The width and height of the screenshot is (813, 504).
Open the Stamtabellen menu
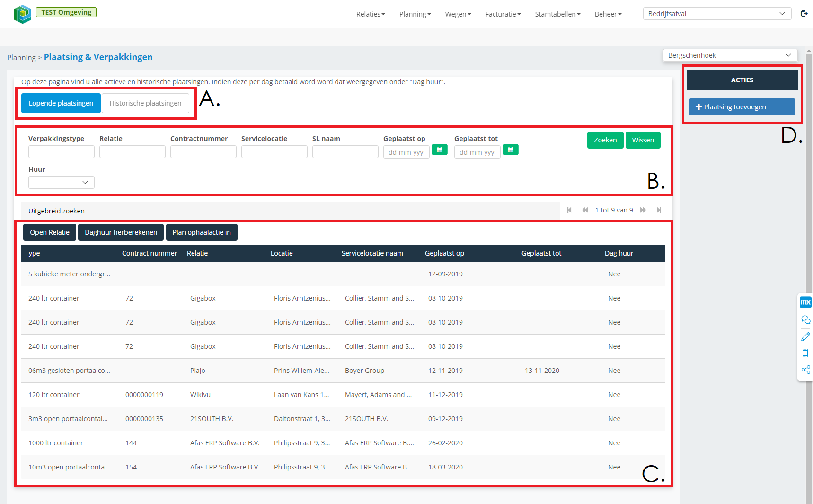click(557, 14)
